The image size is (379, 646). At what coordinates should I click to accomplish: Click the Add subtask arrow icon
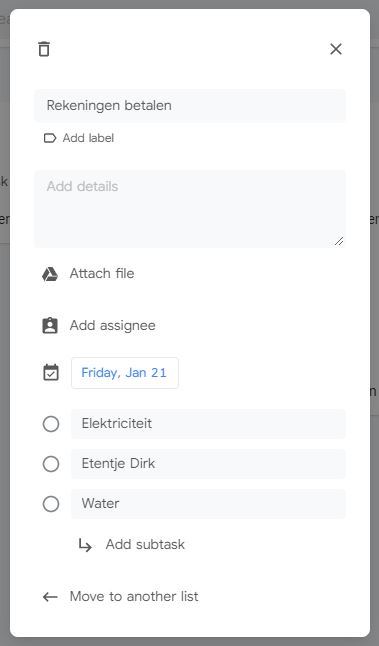tap(85, 545)
